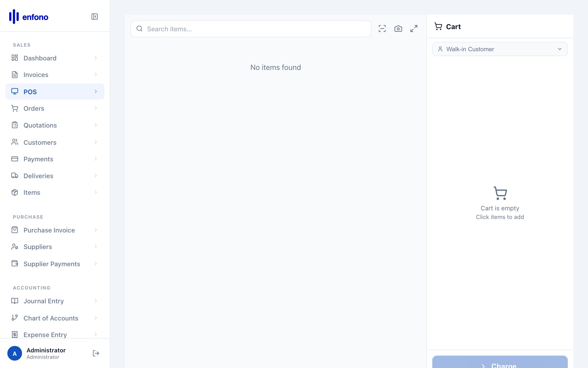Collapse the sidebar using the panel toggle
This screenshot has width=588, height=368.
(94, 17)
